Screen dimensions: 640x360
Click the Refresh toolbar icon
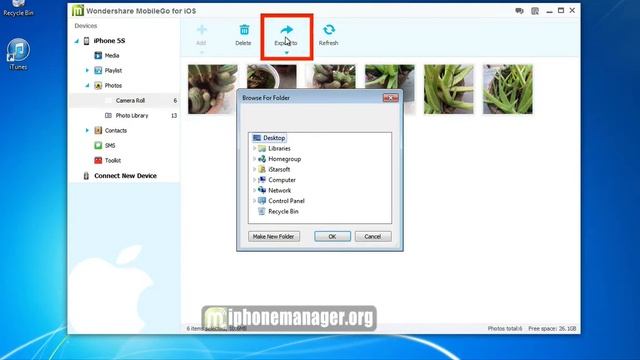point(329,30)
